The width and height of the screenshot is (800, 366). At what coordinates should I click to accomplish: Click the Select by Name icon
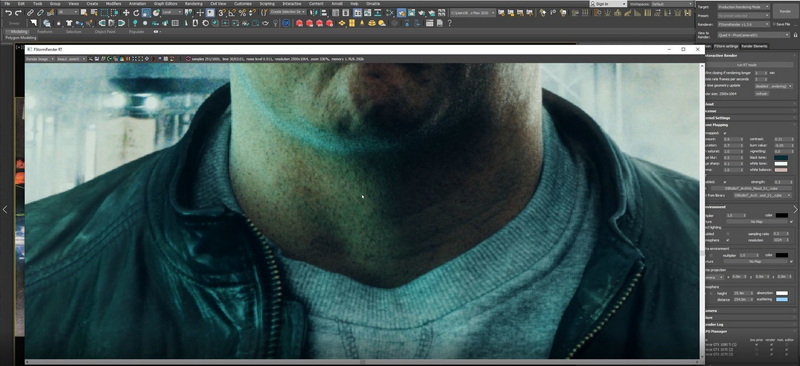94,12
